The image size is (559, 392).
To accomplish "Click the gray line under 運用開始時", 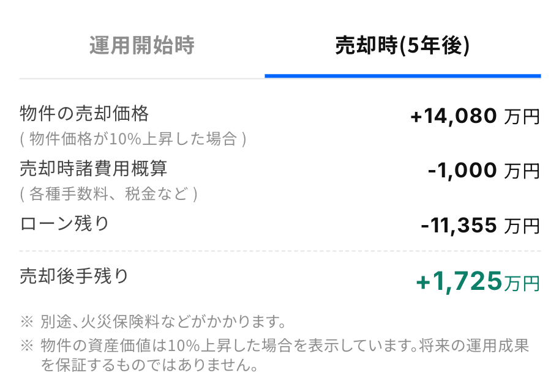I will click(x=141, y=79).
